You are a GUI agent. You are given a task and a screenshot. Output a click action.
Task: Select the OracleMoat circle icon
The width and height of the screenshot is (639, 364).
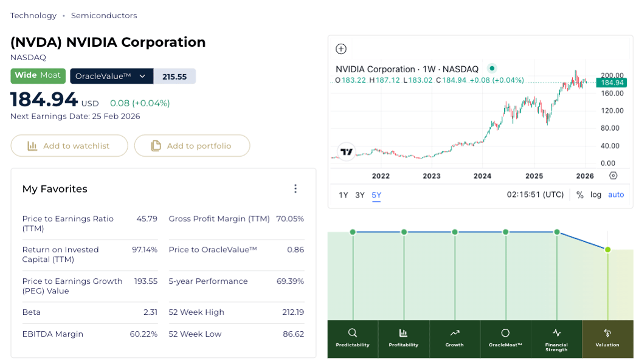(505, 333)
